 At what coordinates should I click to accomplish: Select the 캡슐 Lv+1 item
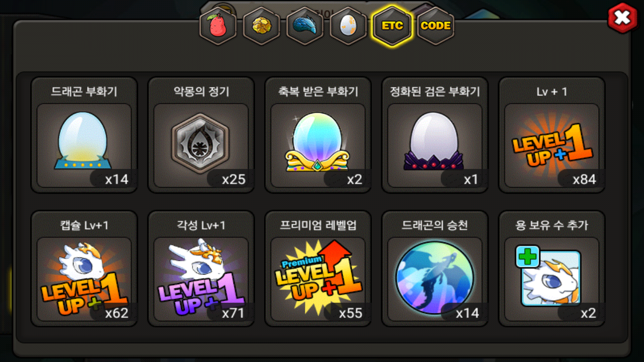click(84, 268)
